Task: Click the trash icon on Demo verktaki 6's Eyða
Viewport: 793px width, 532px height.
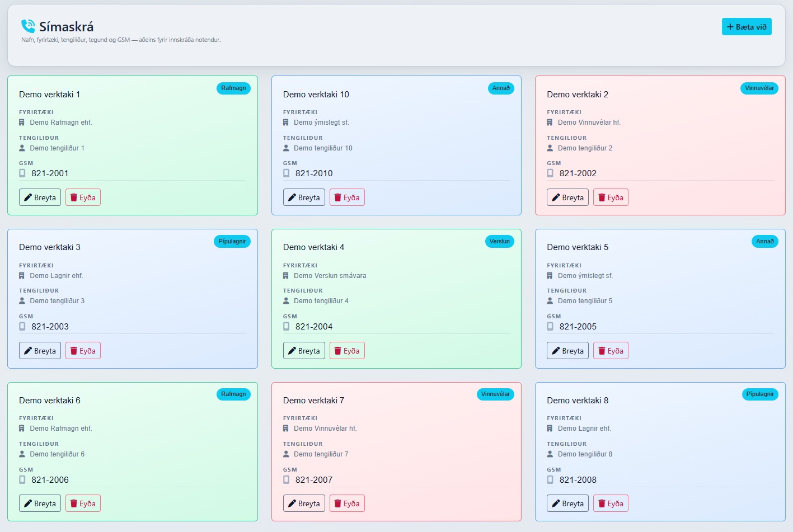Action: click(x=74, y=503)
